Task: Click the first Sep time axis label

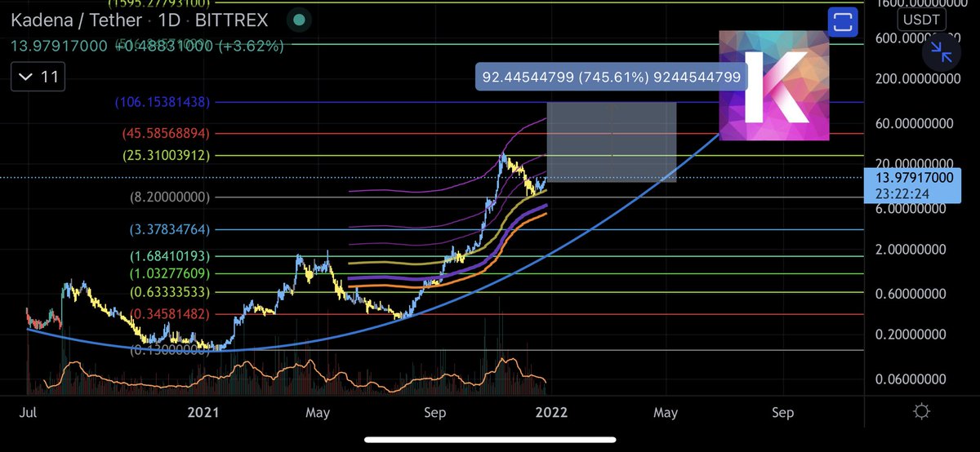Action: pos(434,412)
